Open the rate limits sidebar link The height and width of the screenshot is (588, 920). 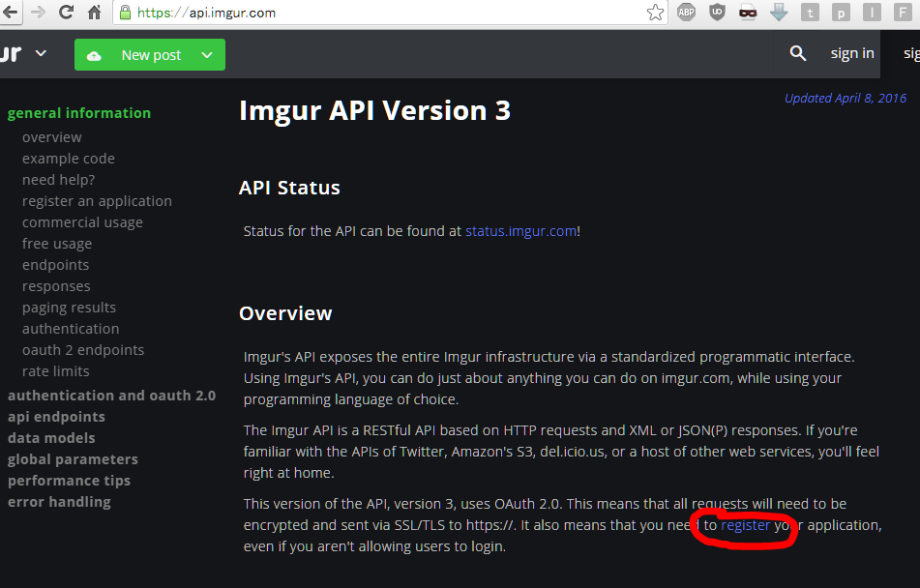pyautogui.click(x=56, y=371)
